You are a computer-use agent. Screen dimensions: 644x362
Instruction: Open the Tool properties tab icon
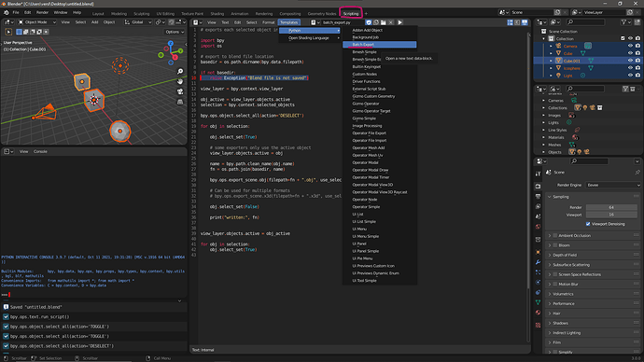tap(538, 174)
